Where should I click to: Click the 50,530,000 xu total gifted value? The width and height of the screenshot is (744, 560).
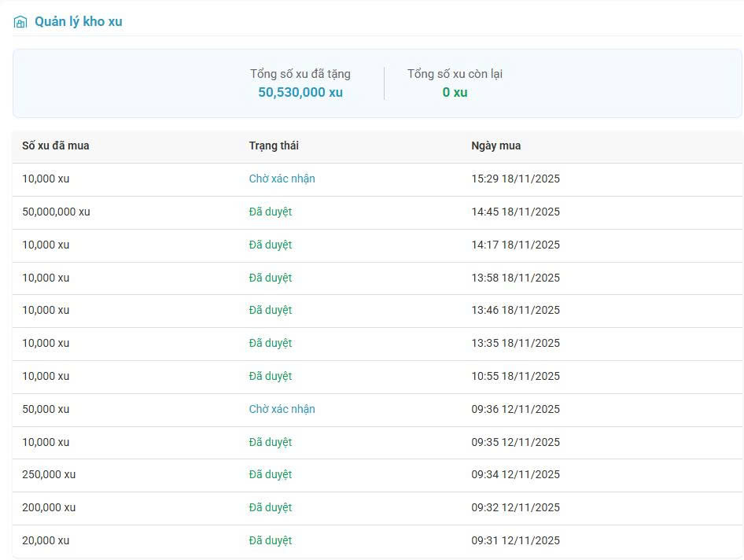click(x=300, y=92)
